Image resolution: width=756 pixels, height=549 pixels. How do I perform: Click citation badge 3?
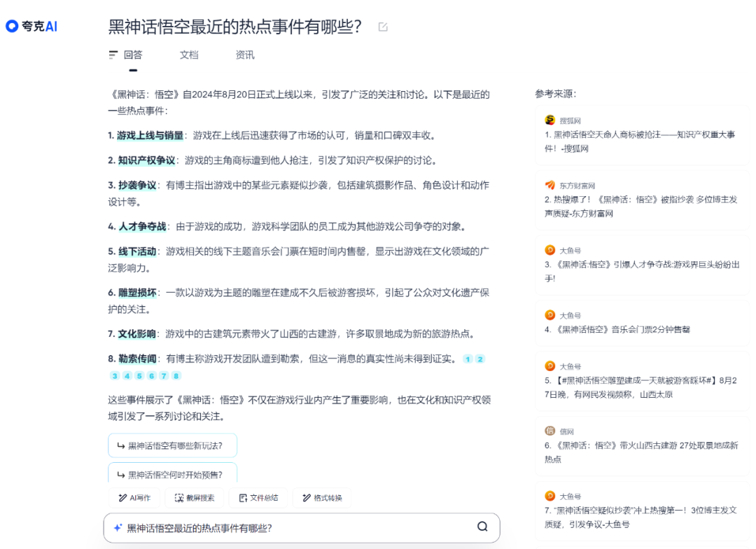[115, 376]
